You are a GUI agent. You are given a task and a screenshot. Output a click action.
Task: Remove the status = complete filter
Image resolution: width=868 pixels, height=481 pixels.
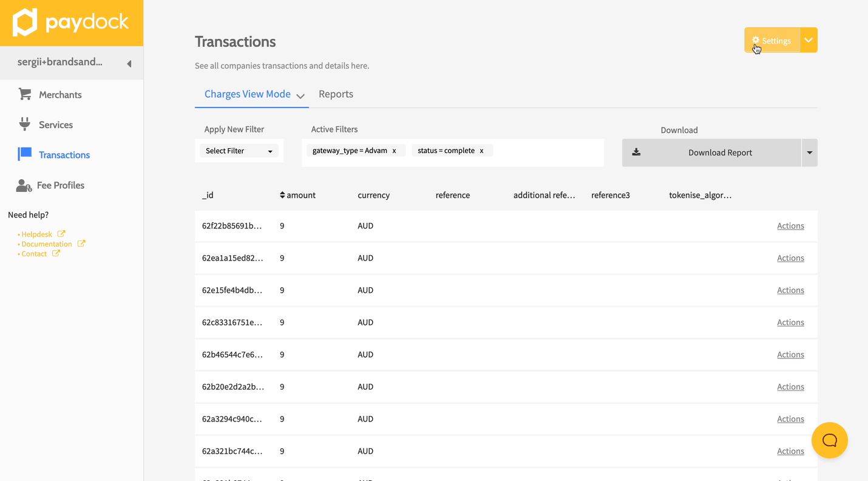(x=481, y=151)
